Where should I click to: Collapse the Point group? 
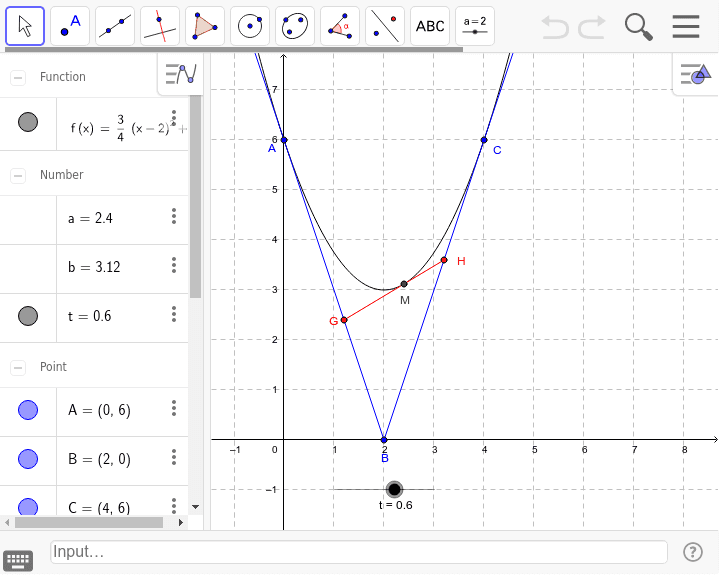click(x=18, y=367)
